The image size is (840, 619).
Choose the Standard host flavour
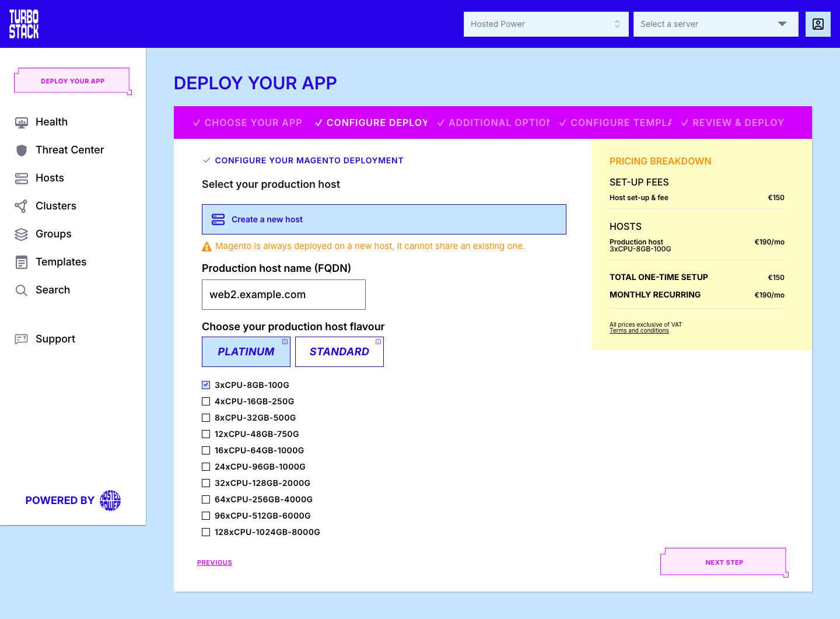point(339,352)
